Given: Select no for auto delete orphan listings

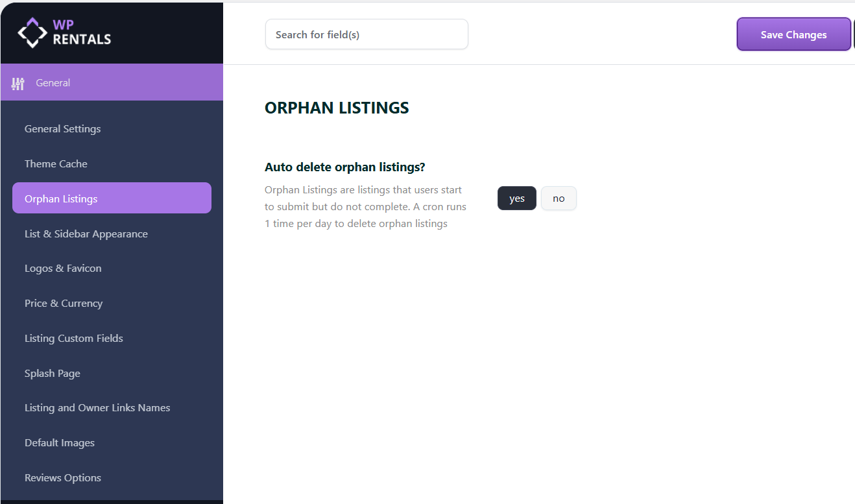Looking at the screenshot, I should pos(559,198).
